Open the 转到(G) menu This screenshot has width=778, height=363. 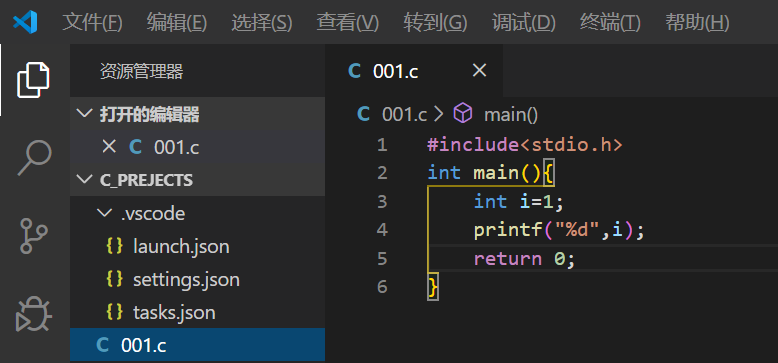436,23
